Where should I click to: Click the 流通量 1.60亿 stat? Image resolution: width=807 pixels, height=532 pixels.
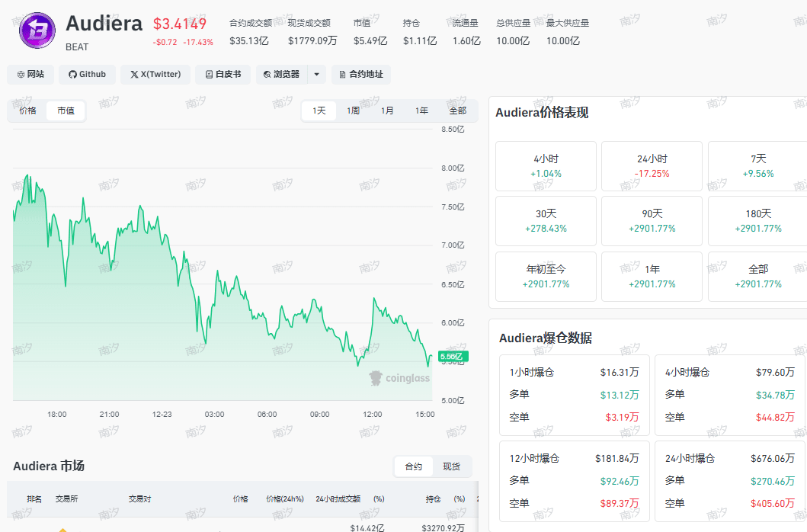tap(466, 32)
